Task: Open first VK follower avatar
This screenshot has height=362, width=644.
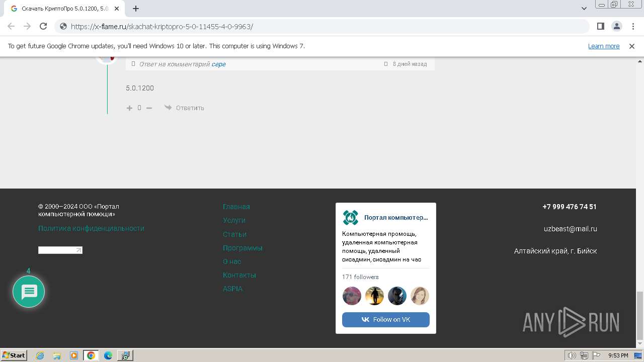Action: pyautogui.click(x=352, y=296)
